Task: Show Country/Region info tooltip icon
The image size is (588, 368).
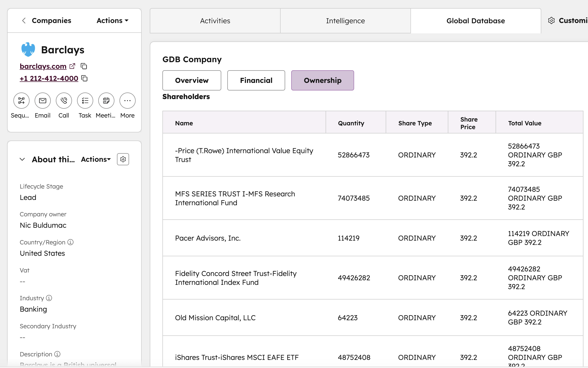Action: pos(70,242)
